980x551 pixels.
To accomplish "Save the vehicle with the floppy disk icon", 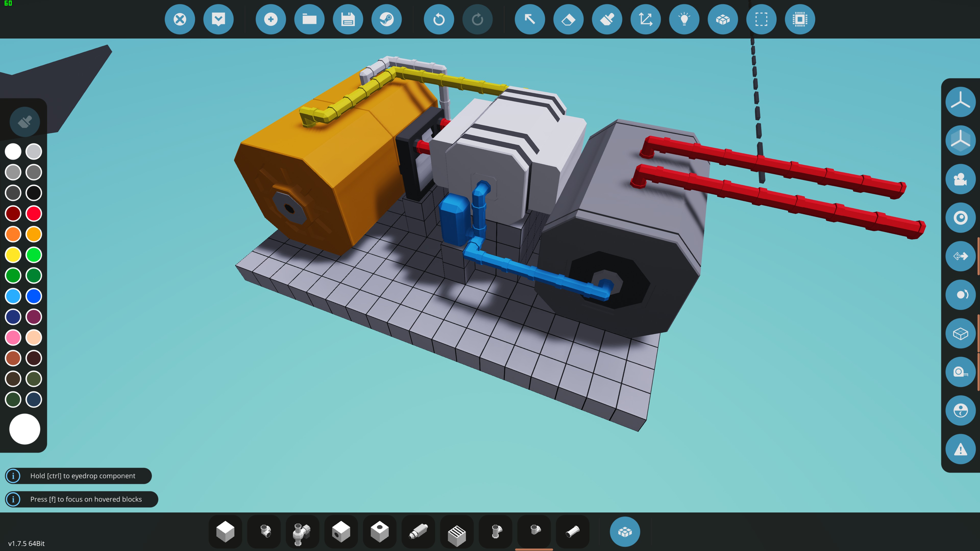I will pyautogui.click(x=348, y=19).
